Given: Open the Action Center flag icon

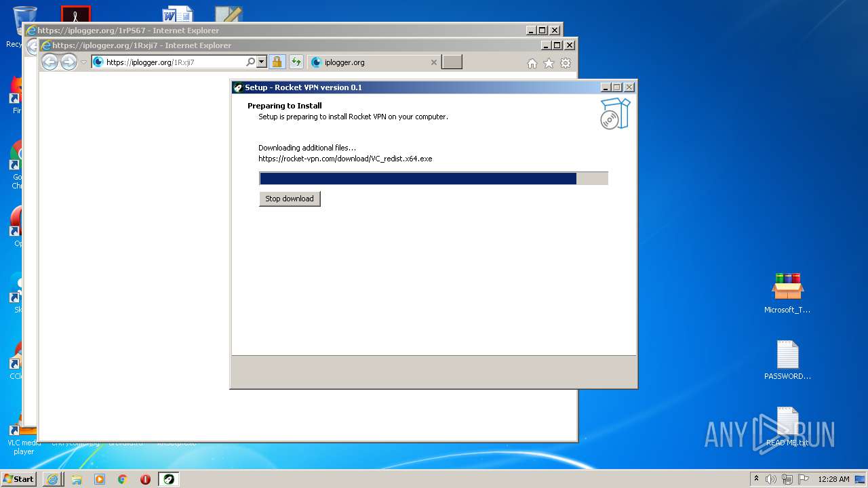Looking at the screenshot, I should click(804, 479).
